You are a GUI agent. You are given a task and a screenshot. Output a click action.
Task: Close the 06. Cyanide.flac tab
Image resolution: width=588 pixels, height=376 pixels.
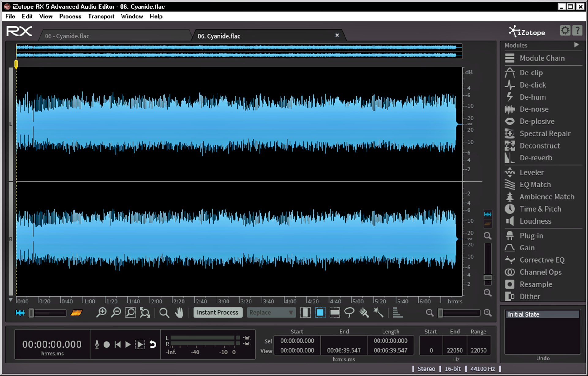(x=337, y=35)
